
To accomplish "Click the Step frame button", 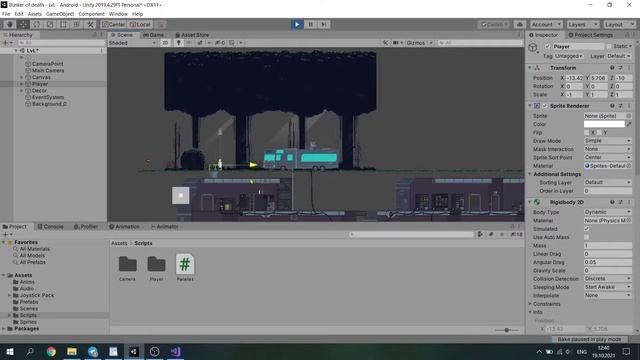I will click(x=324, y=24).
